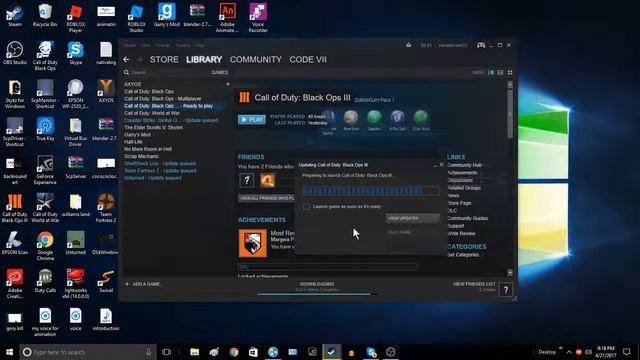Open Team Fortress 2 desktop shortcut
Image resolution: width=640 pixels, height=360 pixels.
point(106,208)
